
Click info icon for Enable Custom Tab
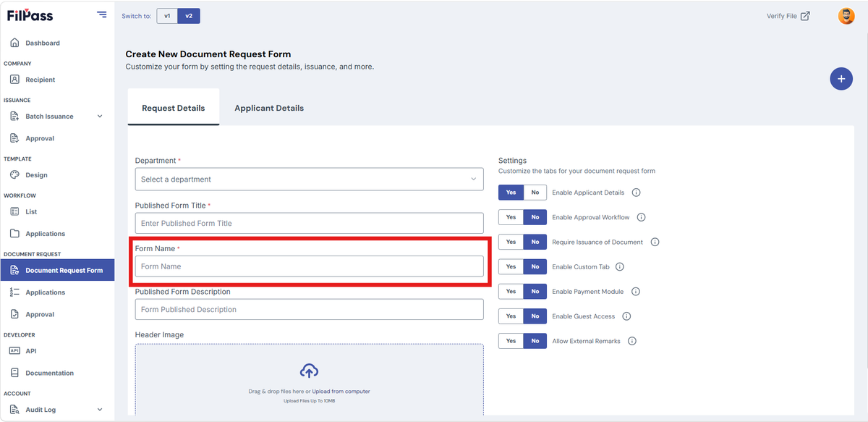620,266
